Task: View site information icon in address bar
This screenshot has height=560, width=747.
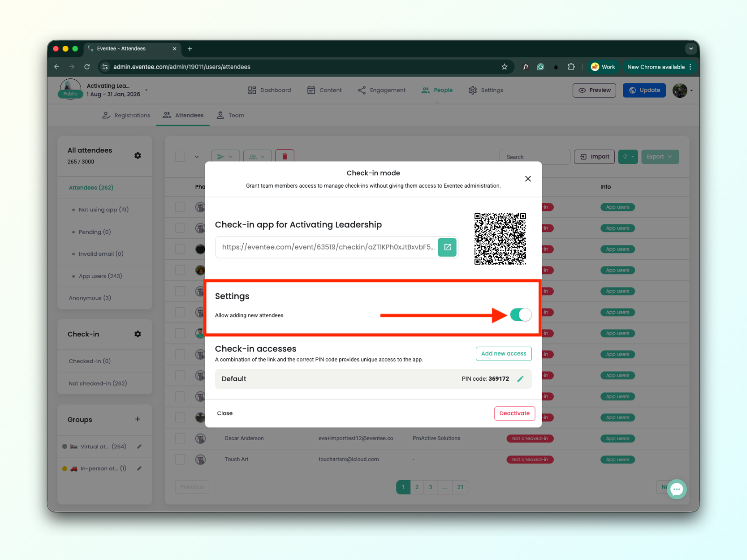Action: point(106,67)
